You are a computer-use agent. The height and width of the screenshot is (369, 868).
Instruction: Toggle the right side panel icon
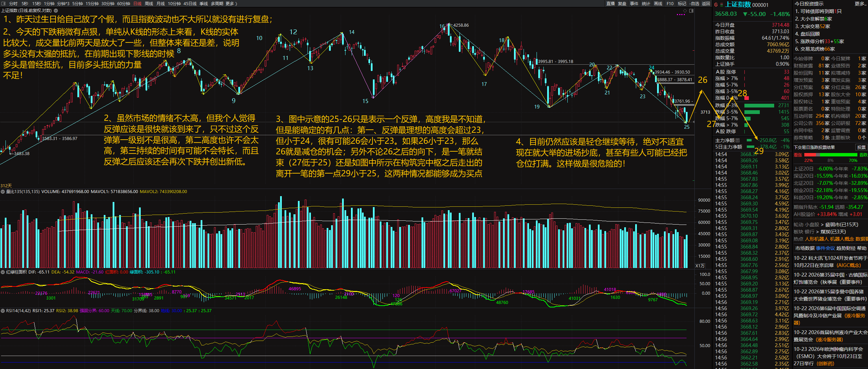tap(691, 11)
